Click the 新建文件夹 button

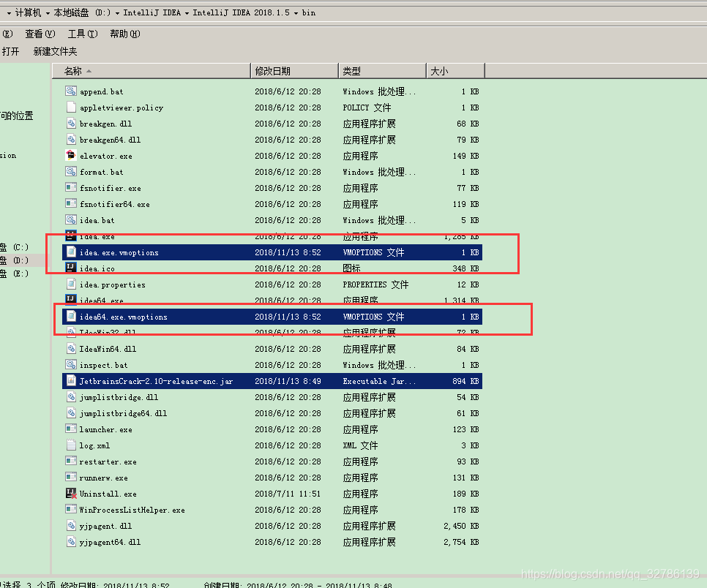click(55, 51)
